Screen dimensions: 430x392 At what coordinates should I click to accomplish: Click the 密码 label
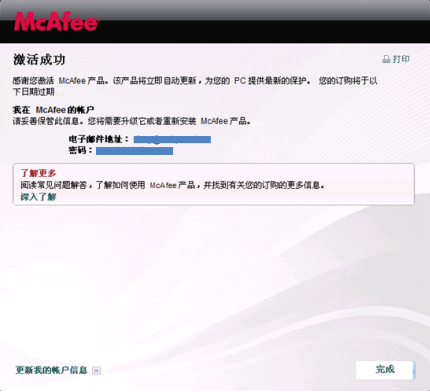[80, 150]
